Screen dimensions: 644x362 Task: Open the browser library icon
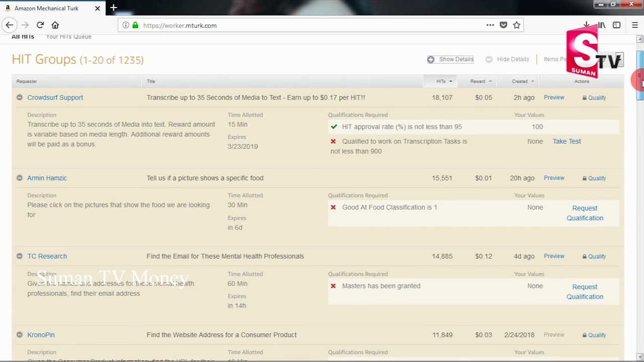coord(602,25)
